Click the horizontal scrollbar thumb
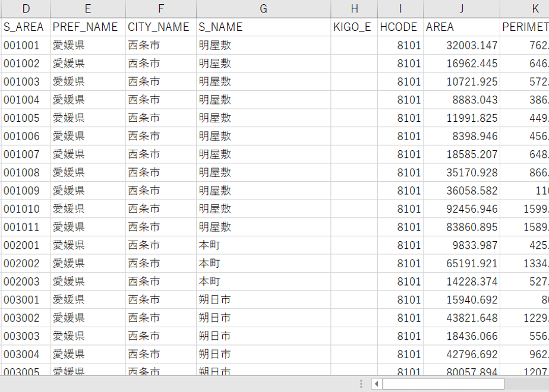549x392 pixels. coord(443,384)
